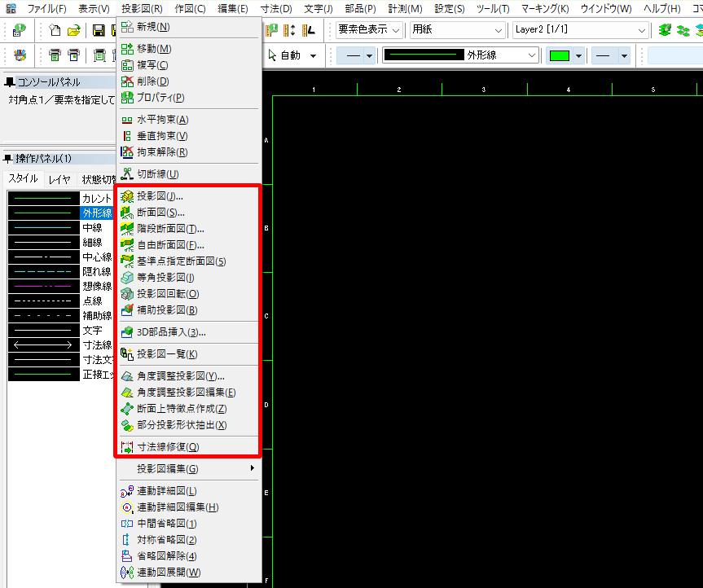703x588 pixels.
Task: Click the 寸法線修復 dimension repair icon
Action: (126, 447)
